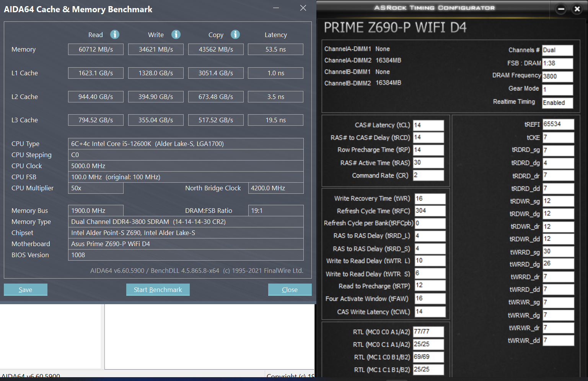Click the tREFI field 65534
588x381 pixels.
pyautogui.click(x=559, y=124)
